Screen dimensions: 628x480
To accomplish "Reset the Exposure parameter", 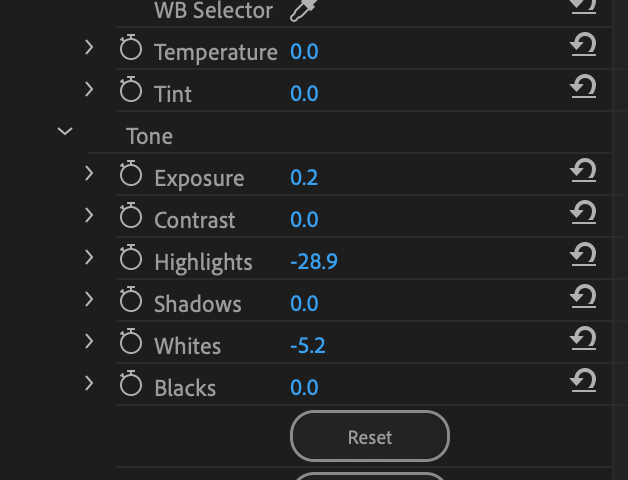I will click(583, 172).
